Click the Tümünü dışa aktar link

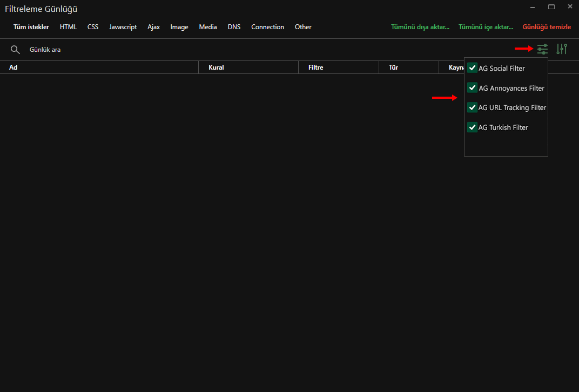(420, 26)
